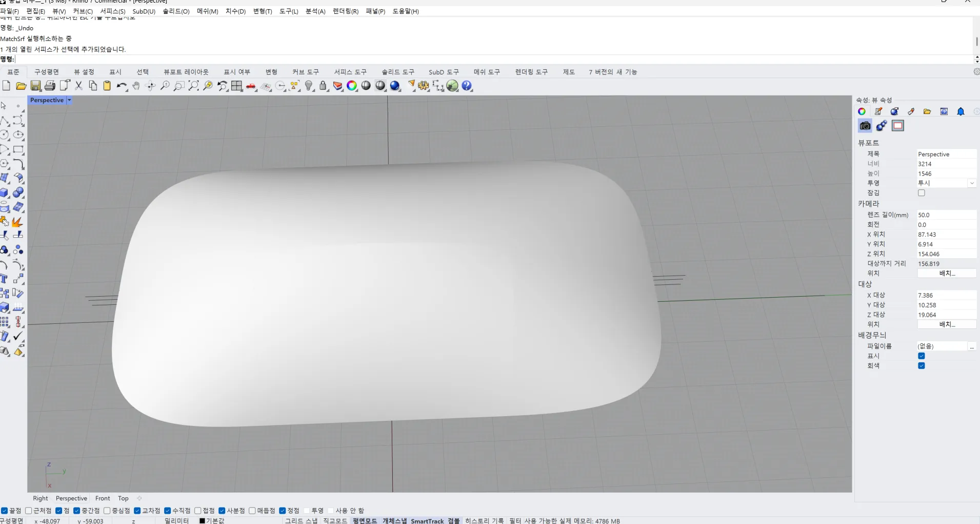Screen dimensions: 980x524
Task: Open the Perspective viewport title dropdown arrow
Action: (69, 100)
